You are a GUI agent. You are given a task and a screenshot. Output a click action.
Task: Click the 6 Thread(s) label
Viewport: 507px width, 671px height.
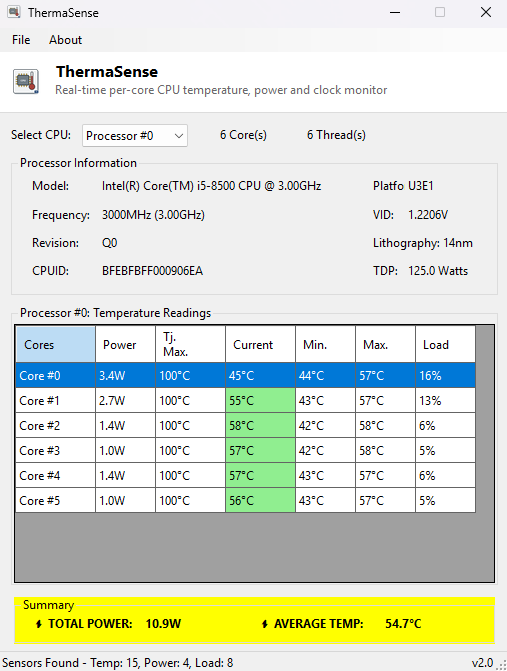[x=336, y=135]
